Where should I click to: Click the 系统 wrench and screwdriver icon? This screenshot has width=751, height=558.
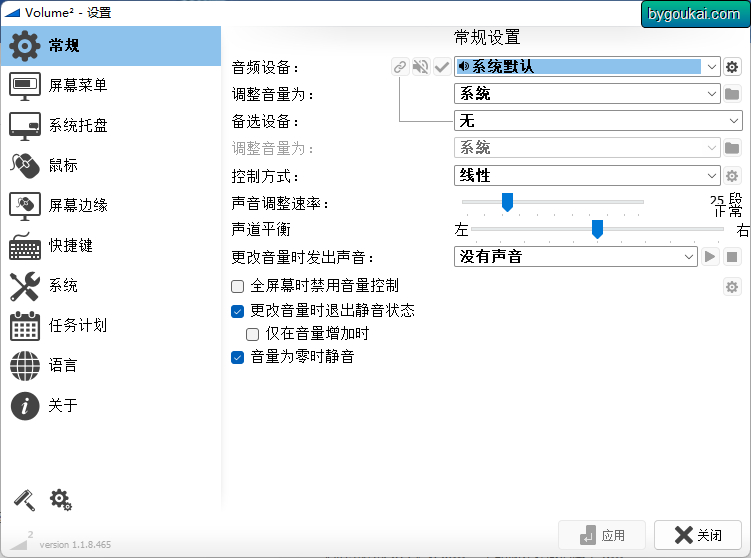(24, 286)
